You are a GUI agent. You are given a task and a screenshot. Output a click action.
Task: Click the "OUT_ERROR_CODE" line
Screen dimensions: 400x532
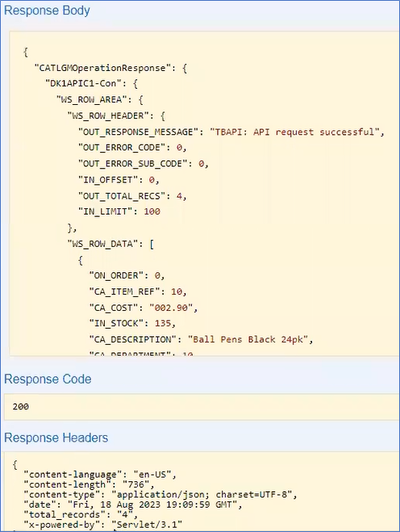(x=132, y=148)
